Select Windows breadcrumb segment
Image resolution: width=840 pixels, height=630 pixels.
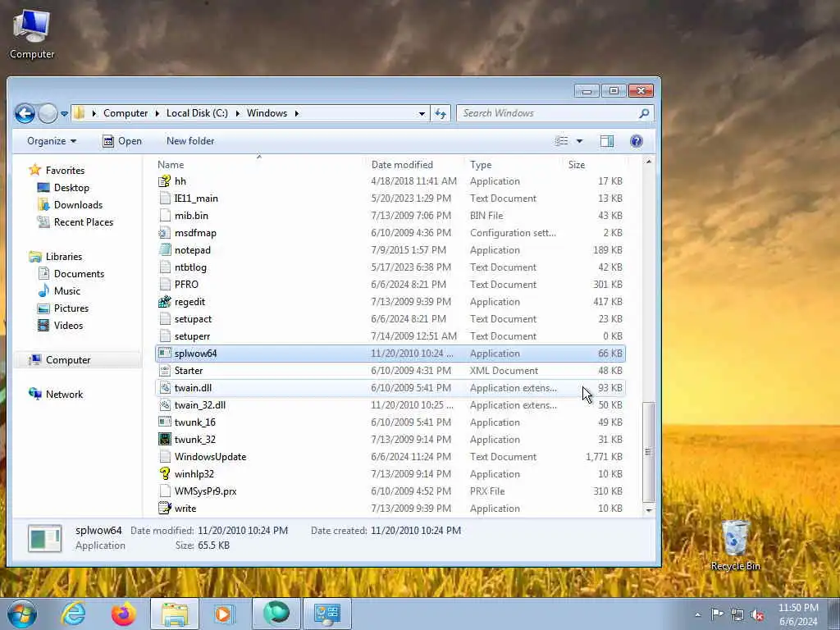tap(267, 113)
